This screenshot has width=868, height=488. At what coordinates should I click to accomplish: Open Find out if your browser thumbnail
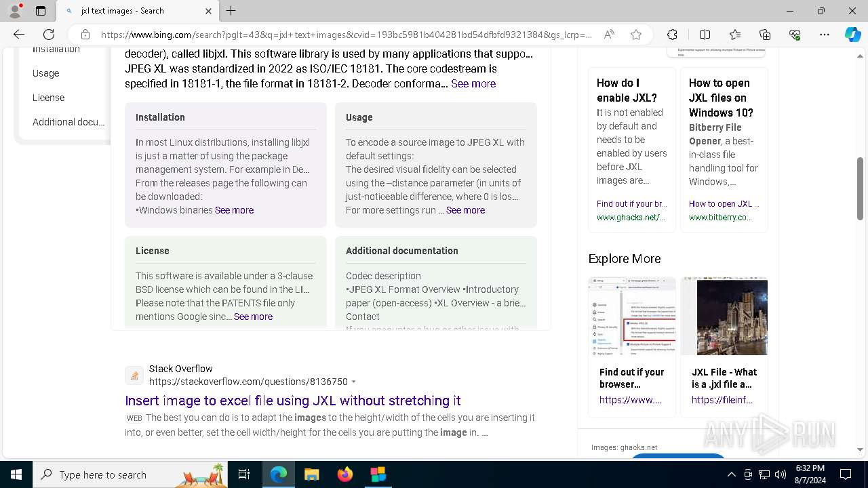(x=632, y=316)
